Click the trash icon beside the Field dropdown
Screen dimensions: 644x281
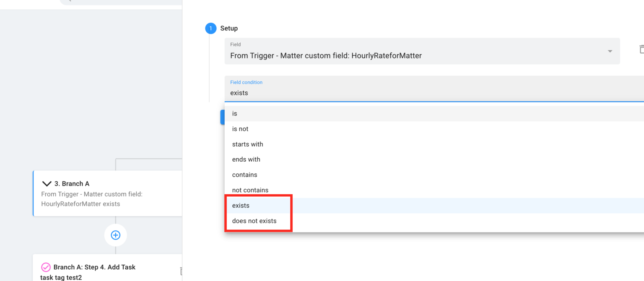click(x=641, y=49)
